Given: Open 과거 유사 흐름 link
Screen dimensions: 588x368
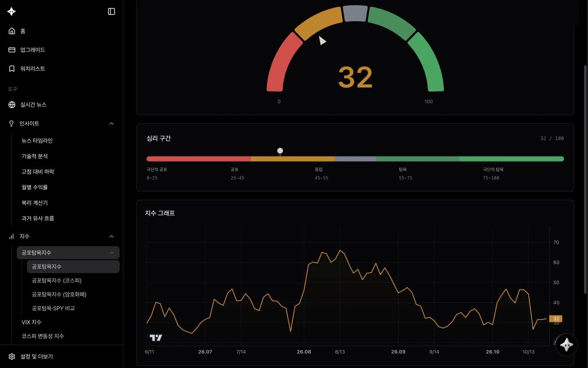Looking at the screenshot, I should click(38, 218).
